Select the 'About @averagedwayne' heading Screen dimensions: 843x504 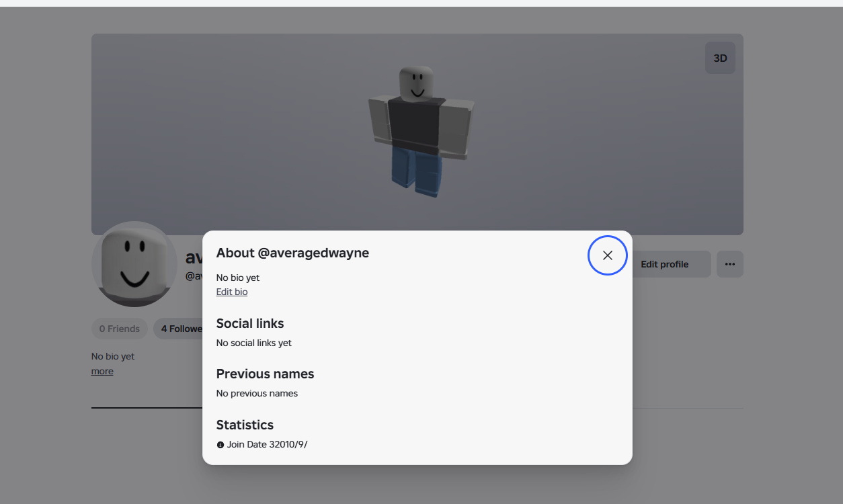pos(292,253)
